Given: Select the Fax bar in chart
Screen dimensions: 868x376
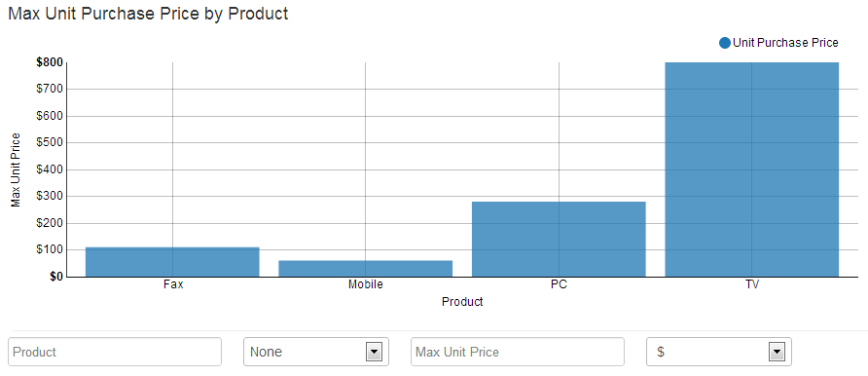Looking at the screenshot, I should point(172,262).
